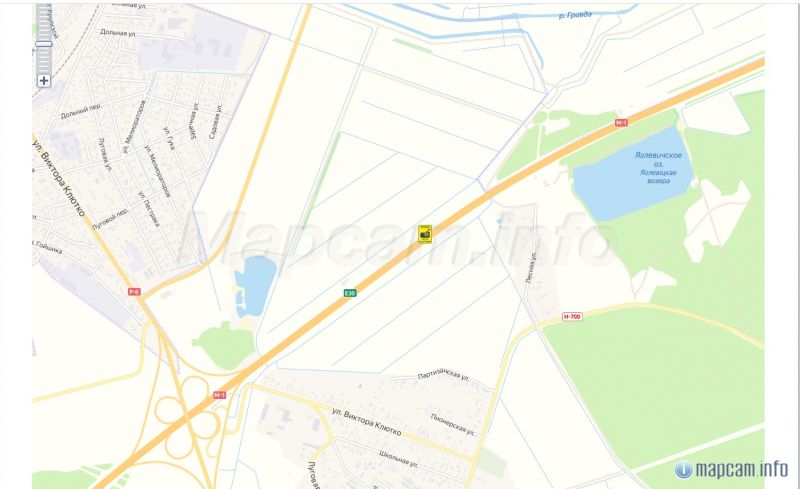Click the M-1 badge near the lake
Screen dimensions: 800x489
pos(621,123)
